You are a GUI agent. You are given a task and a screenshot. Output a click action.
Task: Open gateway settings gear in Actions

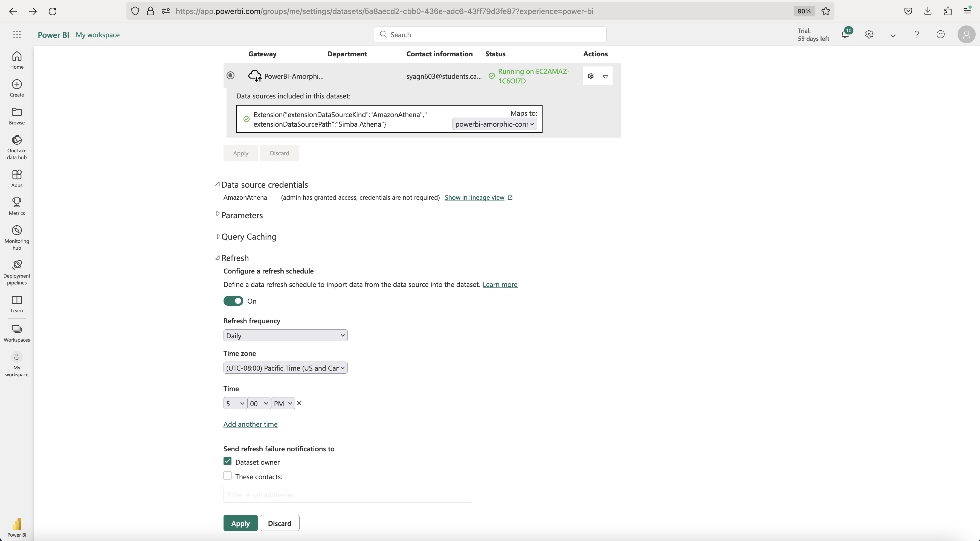coord(590,76)
